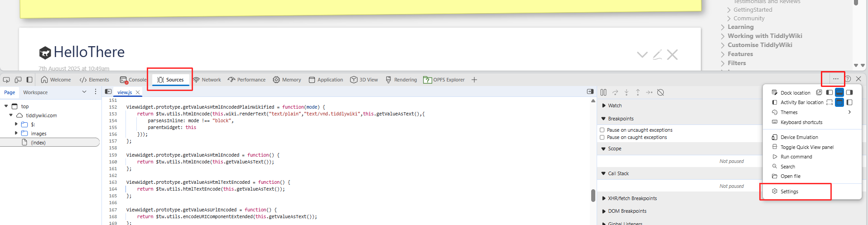
Task: Click the pause script execution button
Action: (x=603, y=92)
